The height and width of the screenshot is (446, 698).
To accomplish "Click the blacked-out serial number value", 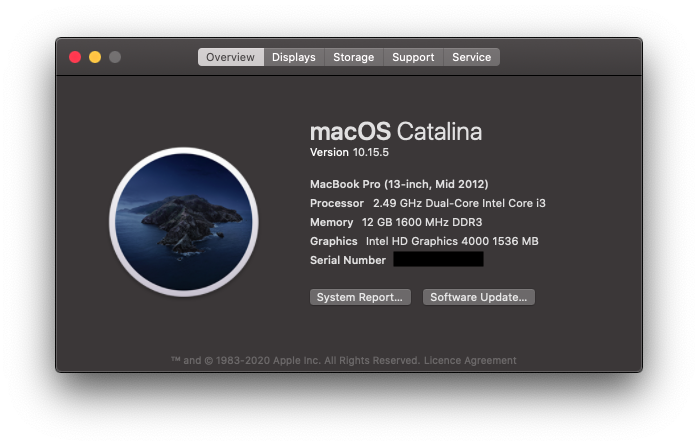I will coord(438,260).
